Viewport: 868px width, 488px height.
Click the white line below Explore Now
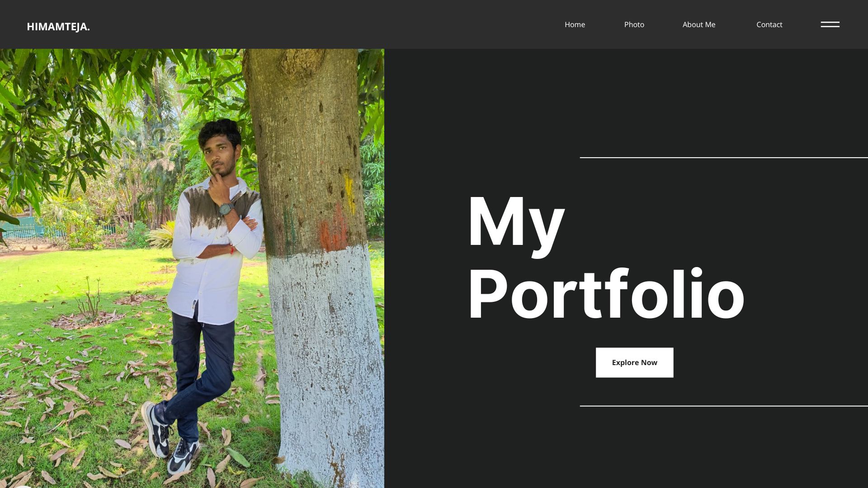coord(724,406)
